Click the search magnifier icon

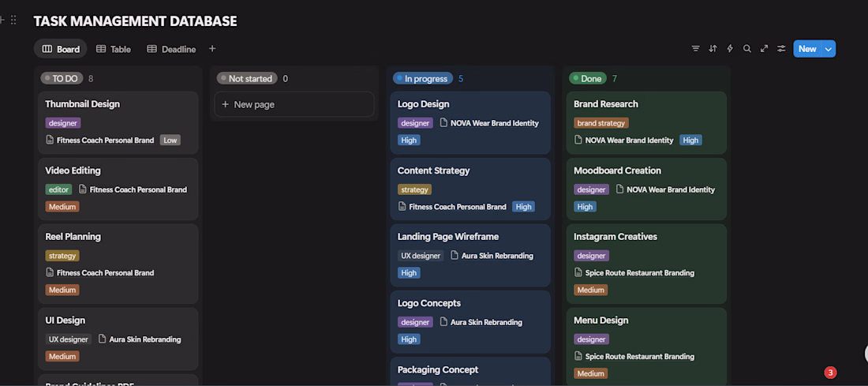click(747, 49)
